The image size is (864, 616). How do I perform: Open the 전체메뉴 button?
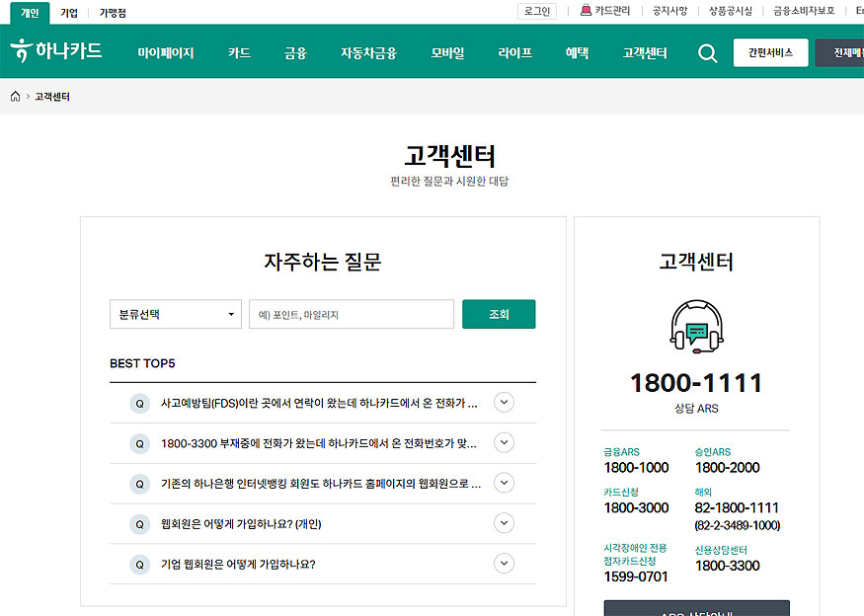click(x=839, y=53)
